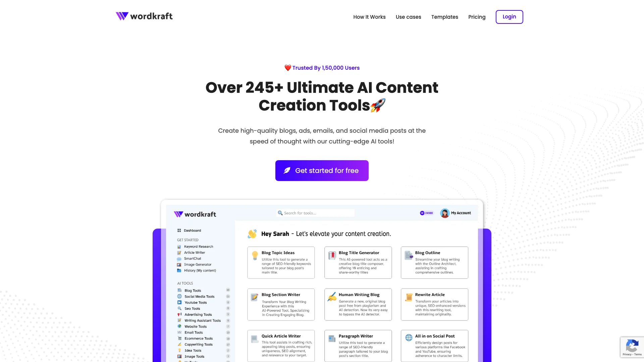Click the Templates navigation tab

coord(444,17)
